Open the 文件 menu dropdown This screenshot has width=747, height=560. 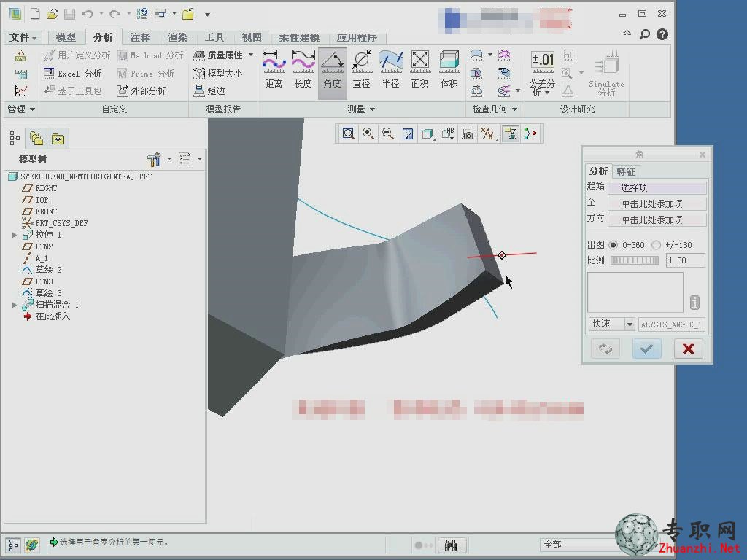pyautogui.click(x=23, y=37)
